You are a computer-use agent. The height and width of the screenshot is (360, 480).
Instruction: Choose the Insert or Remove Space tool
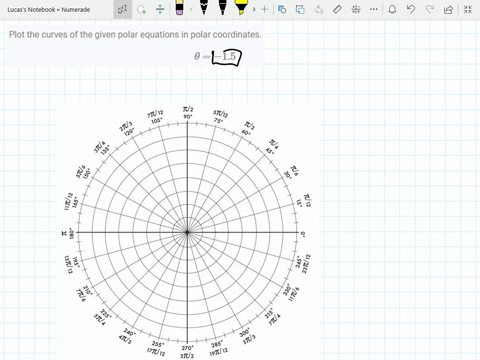[x=160, y=9]
